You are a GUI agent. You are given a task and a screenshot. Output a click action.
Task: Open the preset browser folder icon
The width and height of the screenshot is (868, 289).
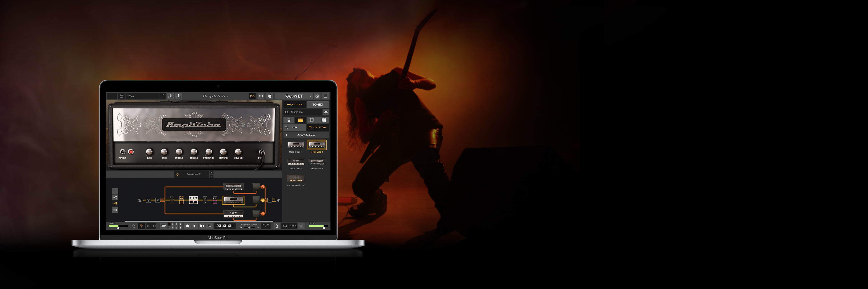[x=122, y=96]
